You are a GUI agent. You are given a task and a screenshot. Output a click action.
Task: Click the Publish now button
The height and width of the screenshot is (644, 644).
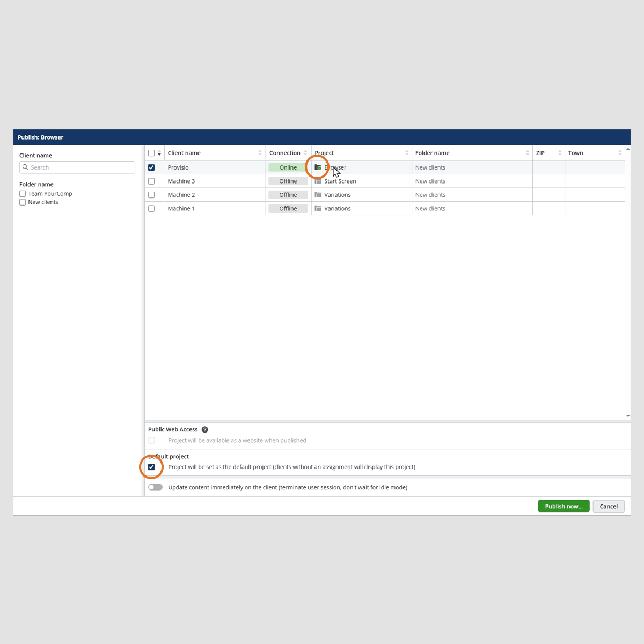coord(563,506)
